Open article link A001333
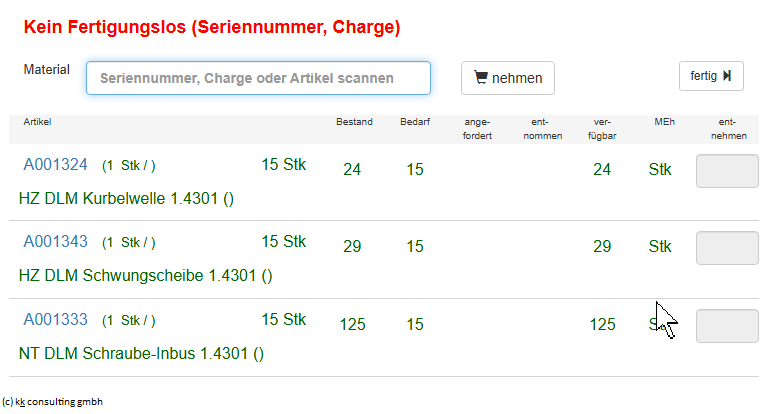This screenshot has width=774, height=414. point(55,319)
